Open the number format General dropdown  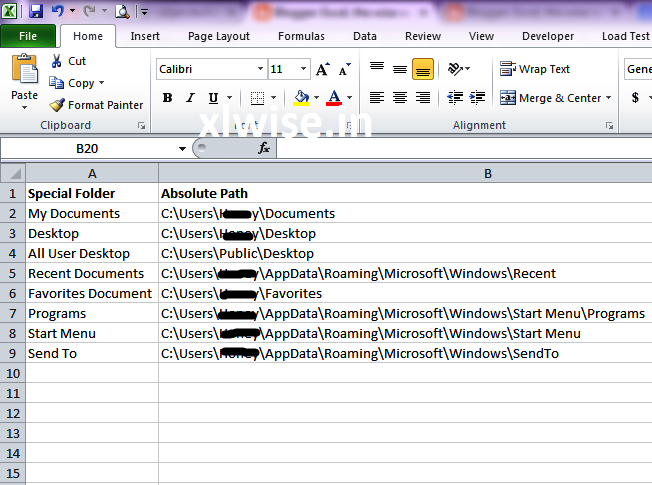click(x=638, y=69)
